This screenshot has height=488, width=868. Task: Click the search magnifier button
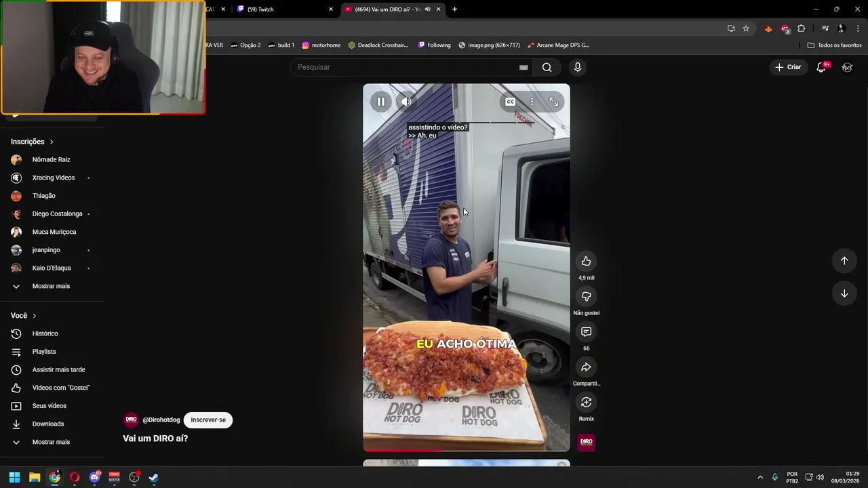click(x=547, y=67)
